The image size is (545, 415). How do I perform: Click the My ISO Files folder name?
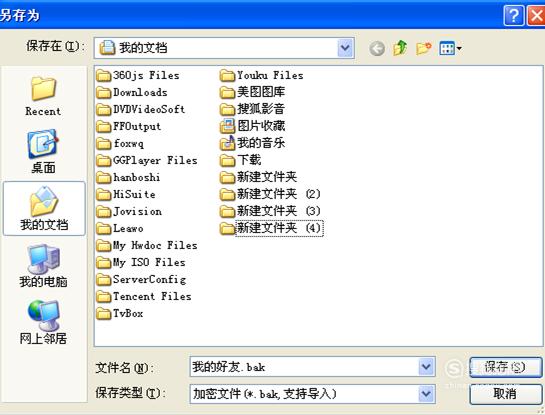point(149,263)
